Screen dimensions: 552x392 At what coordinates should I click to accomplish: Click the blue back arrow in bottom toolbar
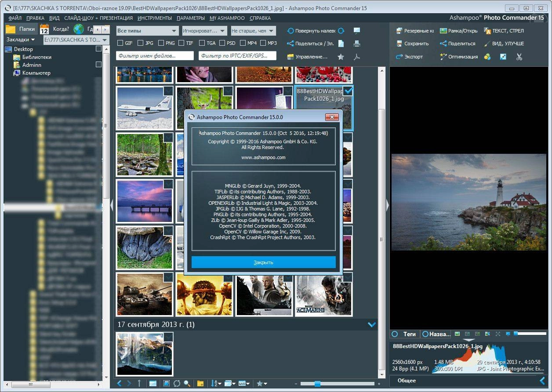[119, 383]
